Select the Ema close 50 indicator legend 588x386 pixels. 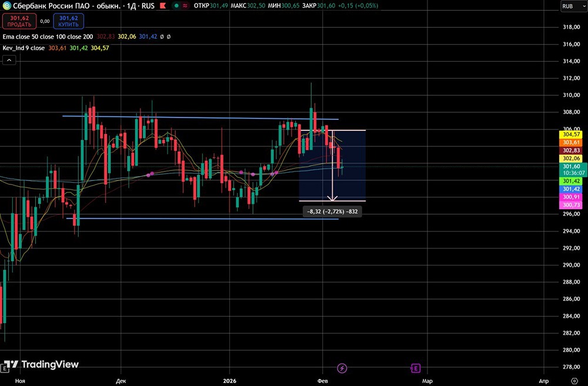tap(48, 36)
